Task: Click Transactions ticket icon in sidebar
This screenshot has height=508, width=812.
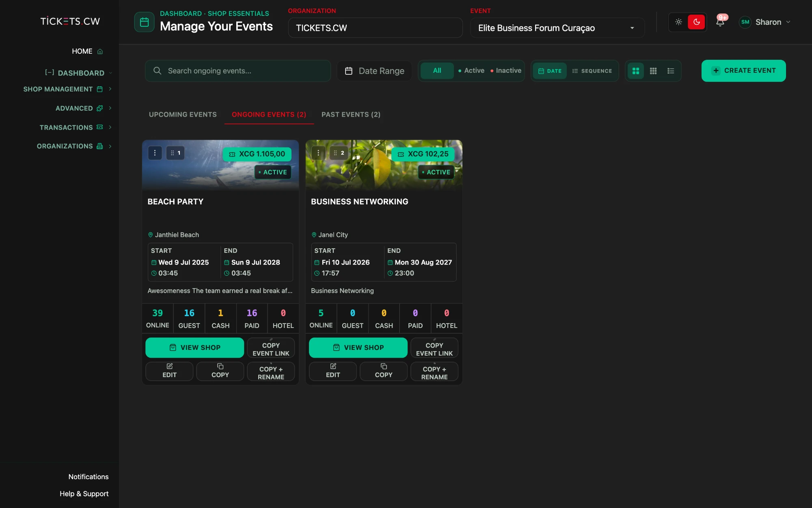Action: [99, 127]
